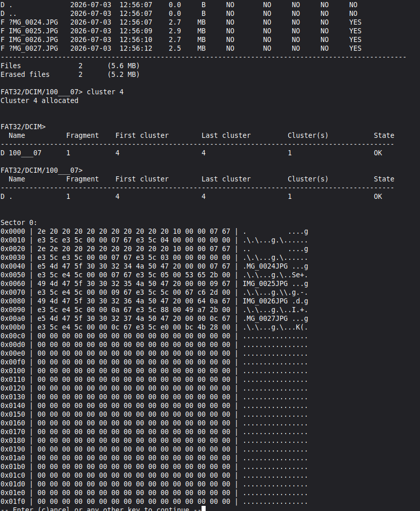The image size is (420, 511).
Task: Click hex offset 0x00b0
Action: (13, 327)
